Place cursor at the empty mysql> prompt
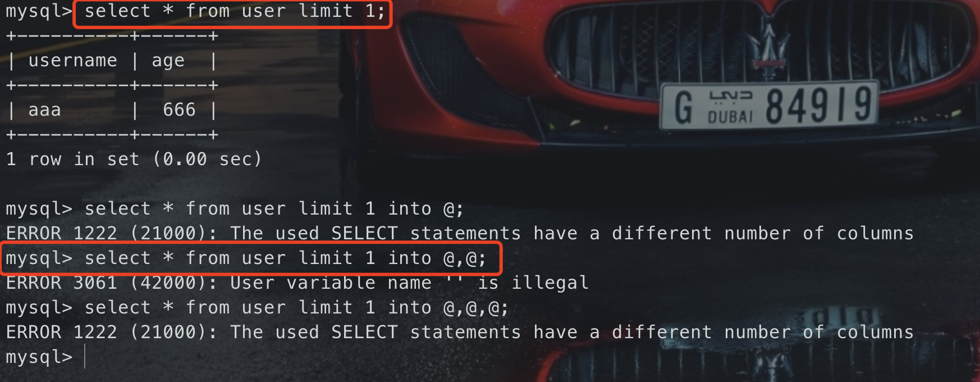 point(85,357)
